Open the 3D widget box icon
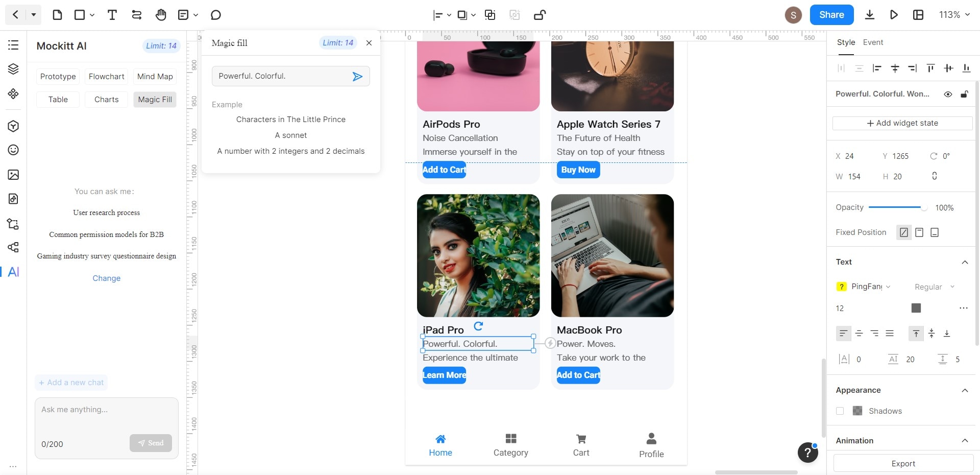980x475 pixels. pos(13,126)
